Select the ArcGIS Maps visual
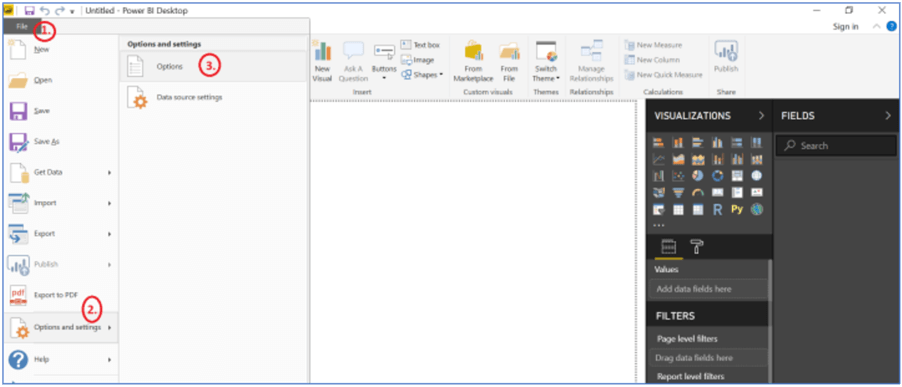Image resolution: width=902 pixels, height=387 pixels. (757, 210)
